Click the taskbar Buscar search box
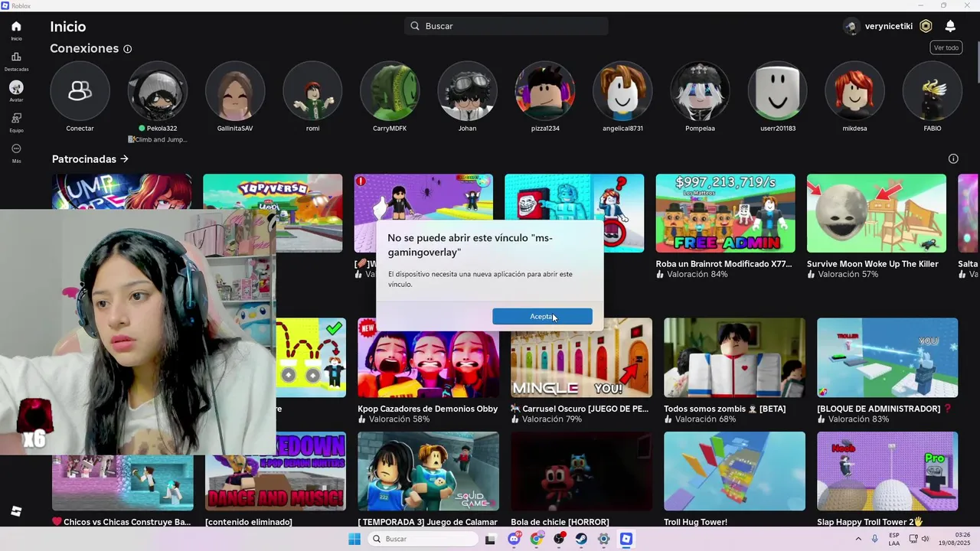The image size is (980, 551). (423, 539)
